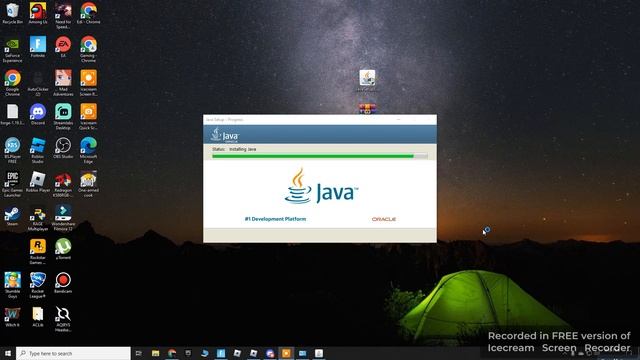Open the Redragon keyboard software shortcut
The width and height of the screenshot is (640, 360).
[x=63, y=184]
